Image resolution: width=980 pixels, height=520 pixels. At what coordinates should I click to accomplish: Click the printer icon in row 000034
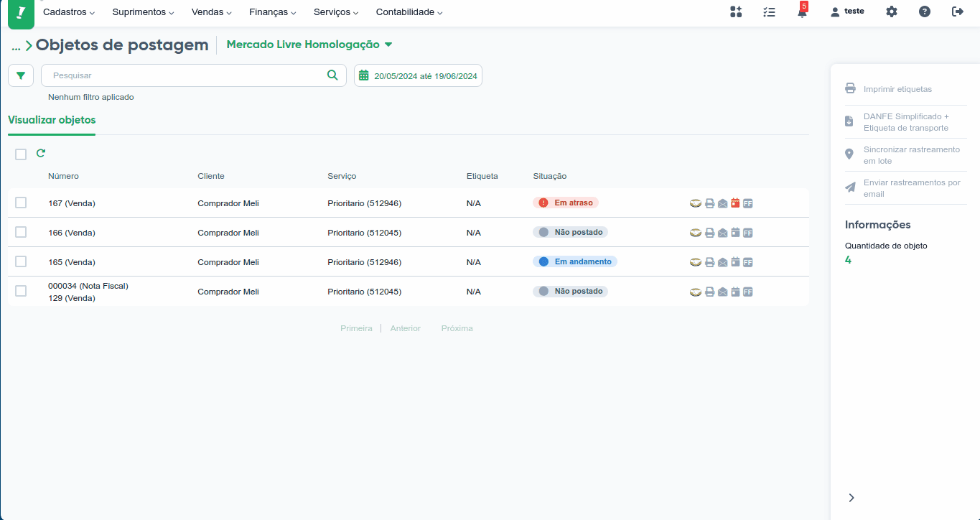tap(709, 292)
